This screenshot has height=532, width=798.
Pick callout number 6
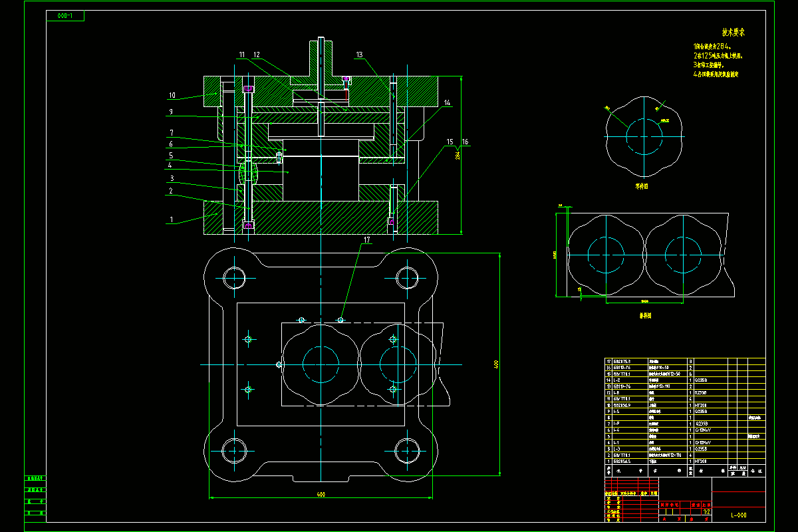click(171, 144)
